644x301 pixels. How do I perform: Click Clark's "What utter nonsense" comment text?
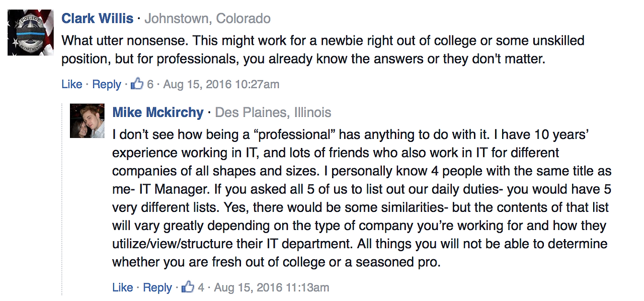[x=323, y=50]
